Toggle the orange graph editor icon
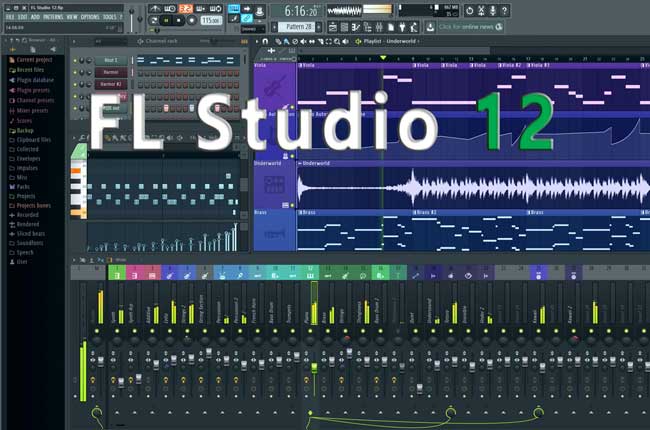This screenshot has height=430, width=650. (x=245, y=41)
